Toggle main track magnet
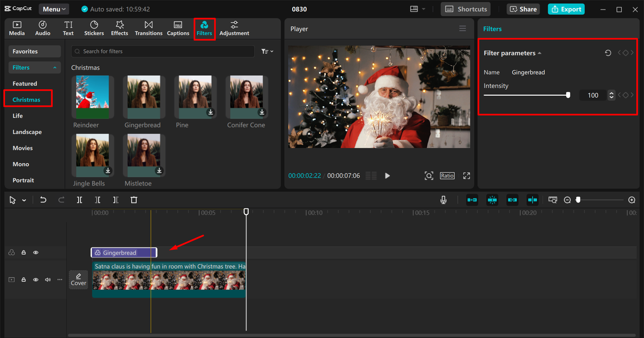The width and height of the screenshot is (644, 338). click(472, 200)
